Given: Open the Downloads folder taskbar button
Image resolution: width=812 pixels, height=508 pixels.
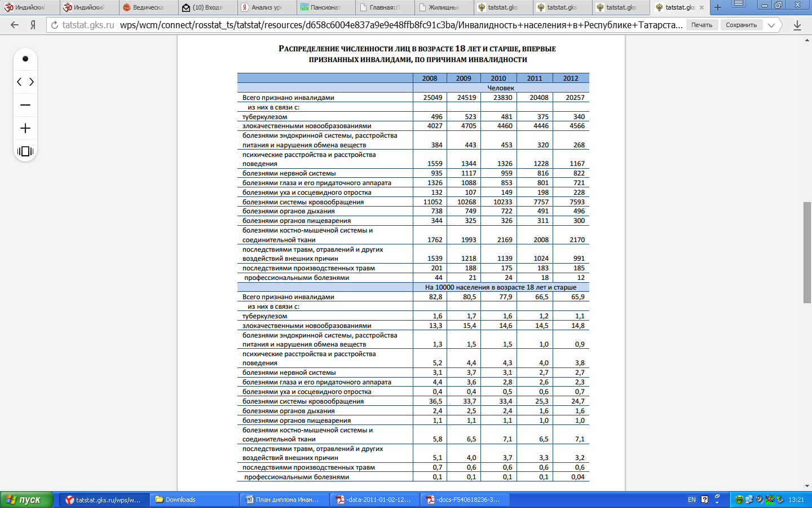Looking at the screenshot, I should point(195,500).
